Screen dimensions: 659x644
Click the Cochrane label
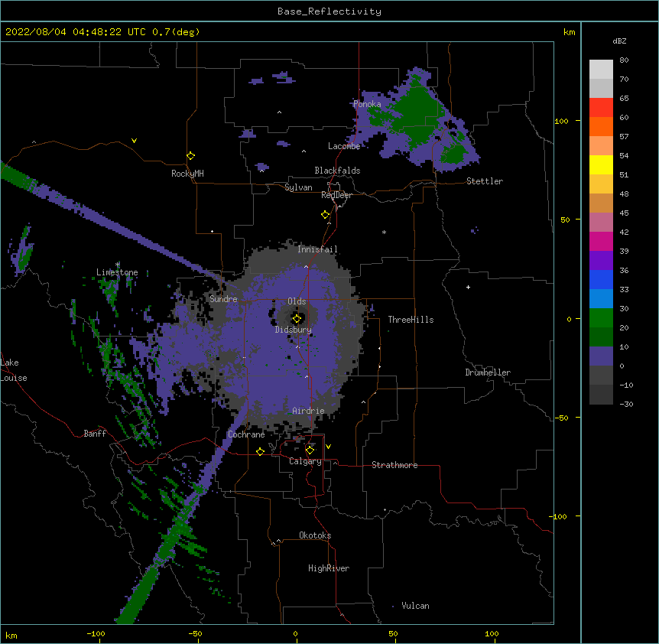pos(246,434)
